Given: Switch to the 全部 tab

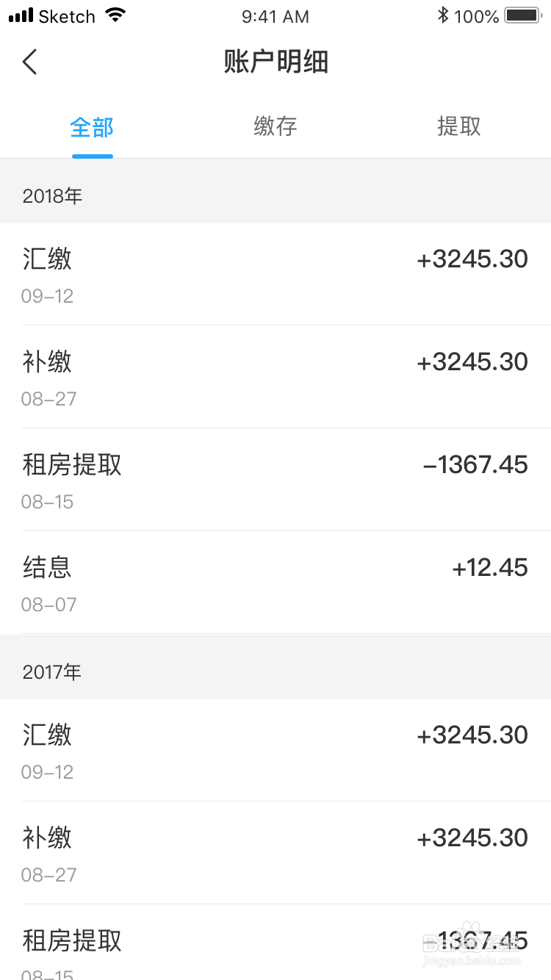Looking at the screenshot, I should pos(92,127).
